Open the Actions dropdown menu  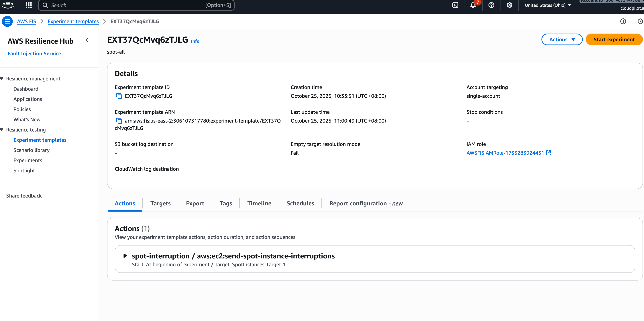pos(562,39)
